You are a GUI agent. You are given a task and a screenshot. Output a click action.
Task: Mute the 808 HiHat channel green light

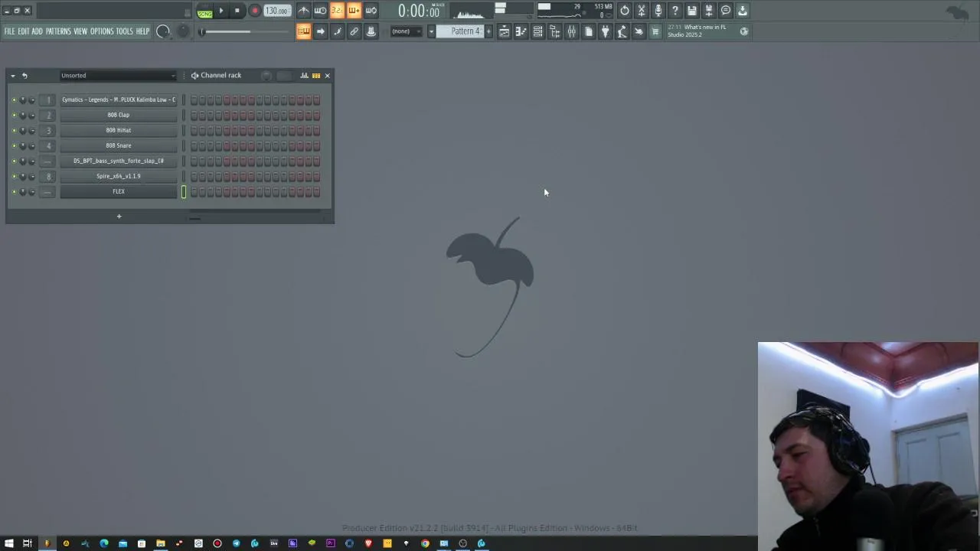[14, 130]
